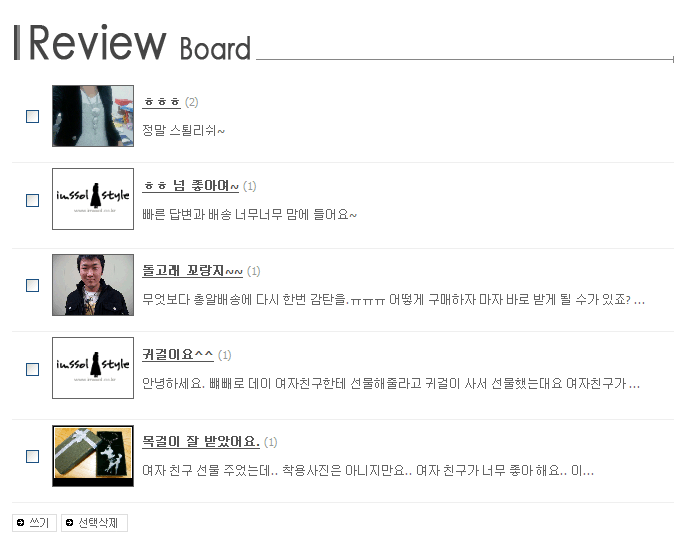The image size is (689, 556).
Task: Check the box for 목걸이 잘 받았어요 review
Action: click(x=33, y=456)
